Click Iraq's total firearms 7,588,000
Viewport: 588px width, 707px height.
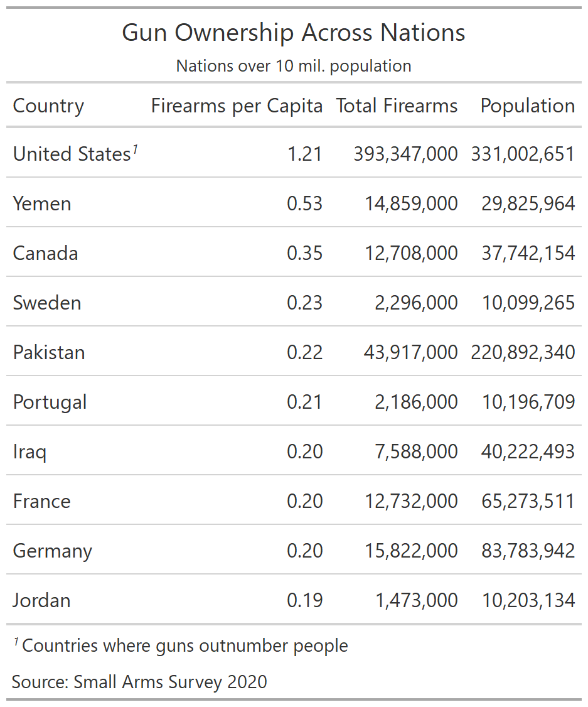coord(416,452)
